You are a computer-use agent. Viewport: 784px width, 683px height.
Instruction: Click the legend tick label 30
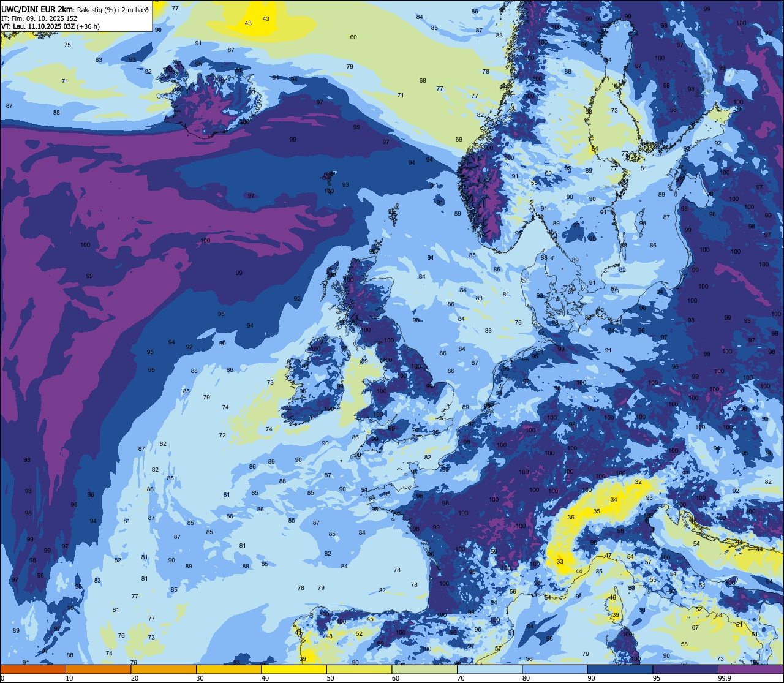tap(200, 678)
